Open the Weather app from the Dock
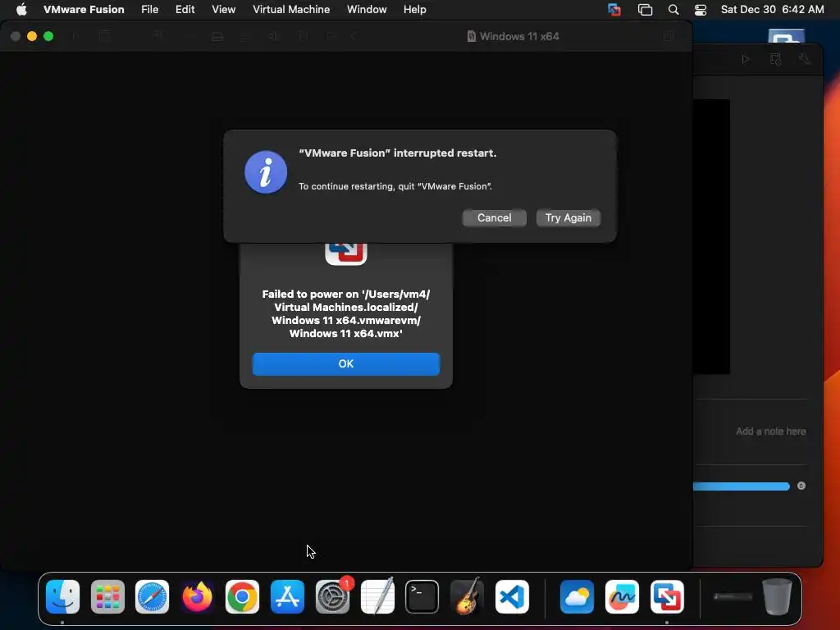Image resolution: width=840 pixels, height=630 pixels. pyautogui.click(x=577, y=596)
